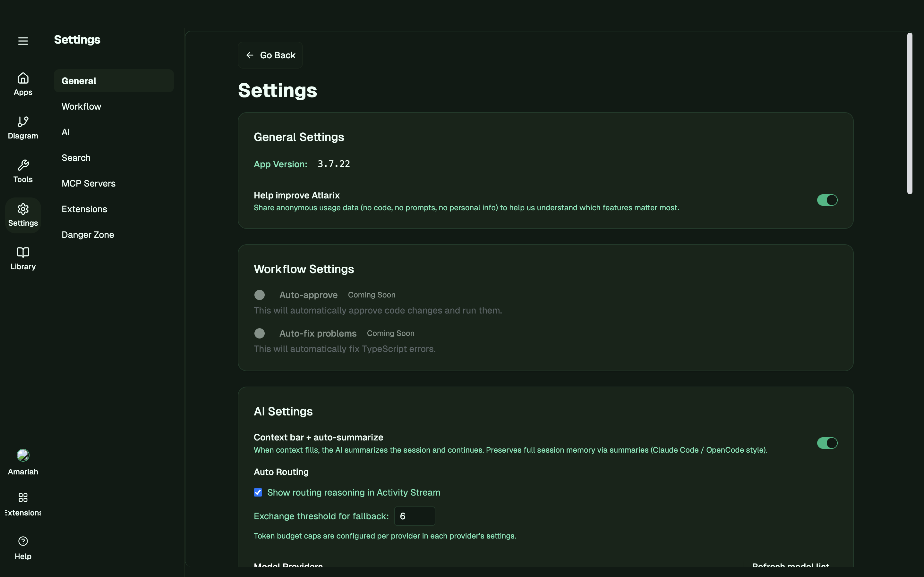Select the Auto-approve radio button
This screenshot has height=577, width=924.
[259, 295]
